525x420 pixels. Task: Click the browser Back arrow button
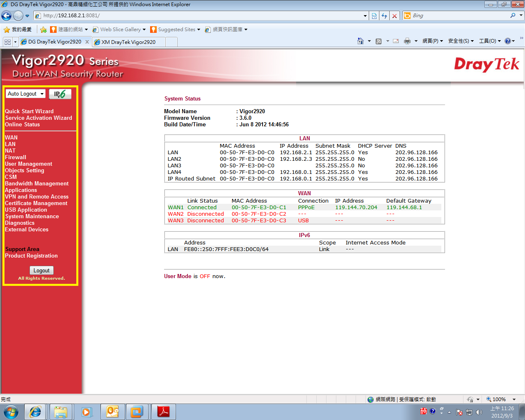(x=7, y=16)
